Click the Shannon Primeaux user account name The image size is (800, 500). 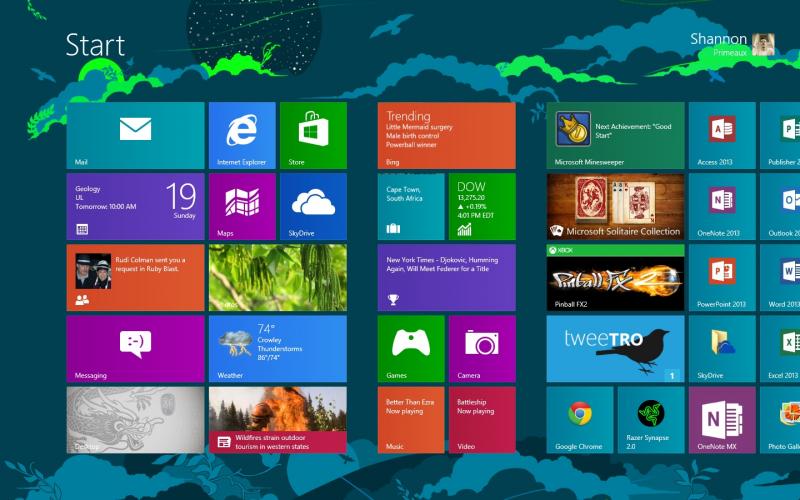tap(718, 44)
